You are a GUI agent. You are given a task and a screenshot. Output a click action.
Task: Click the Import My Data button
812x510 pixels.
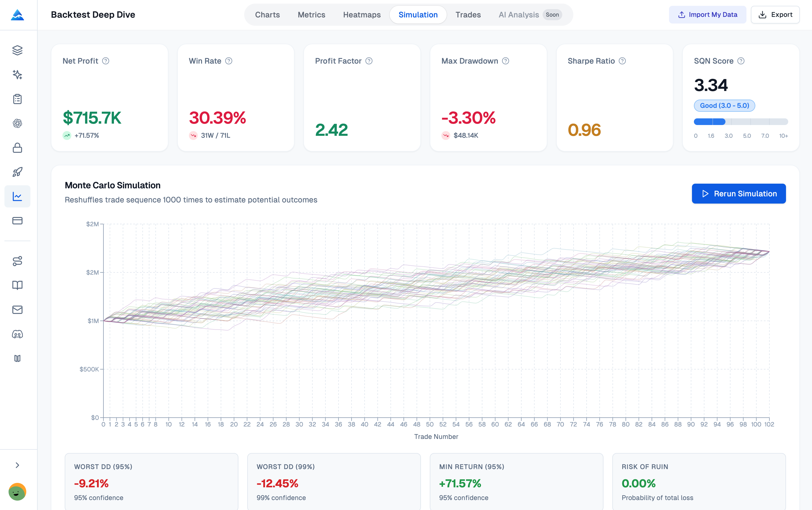[x=707, y=15]
